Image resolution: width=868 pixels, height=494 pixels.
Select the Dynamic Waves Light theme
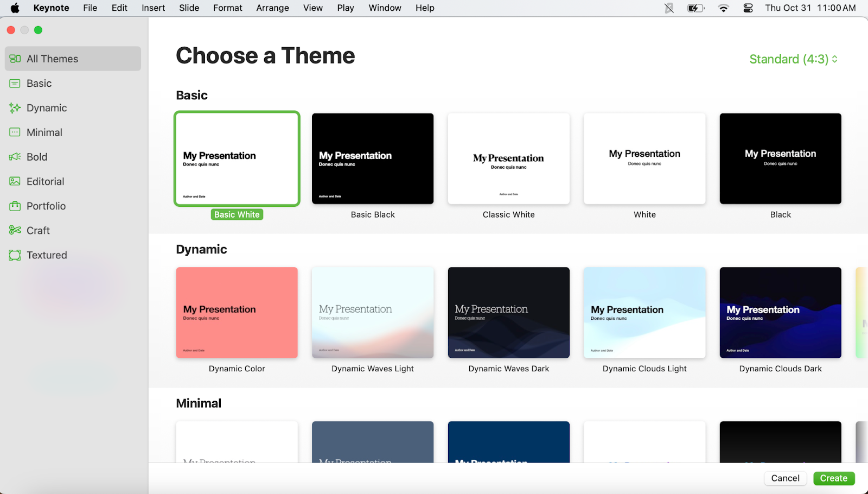coord(373,313)
